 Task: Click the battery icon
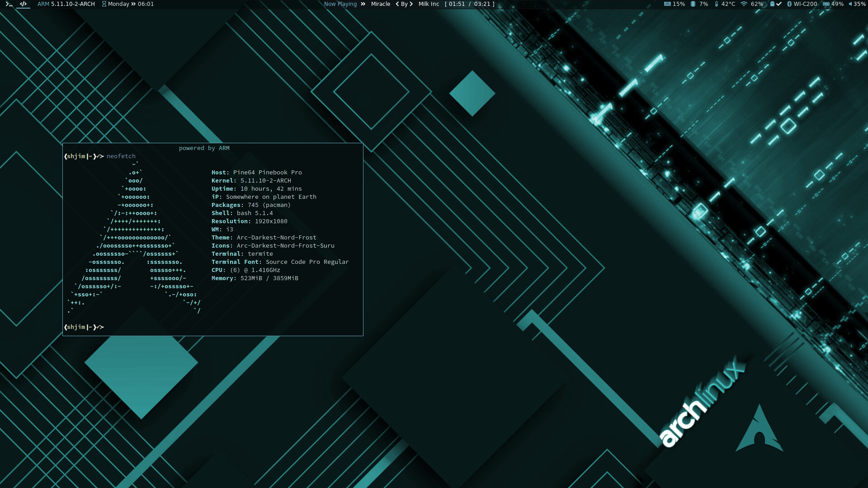pyautogui.click(x=826, y=4)
